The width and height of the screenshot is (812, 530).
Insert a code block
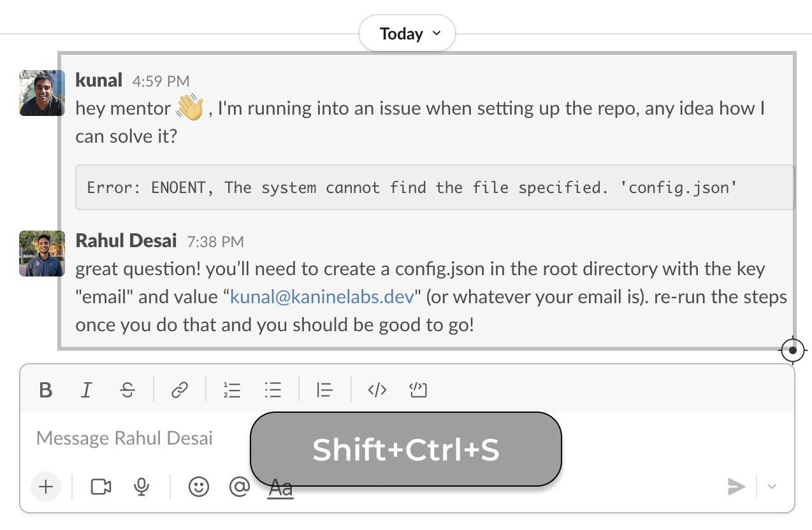[x=418, y=390]
